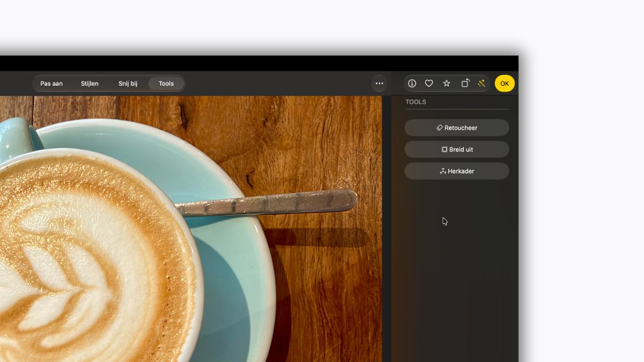Apply auto enhance with the magic wand
The width and height of the screenshot is (644, 362).
(x=481, y=84)
